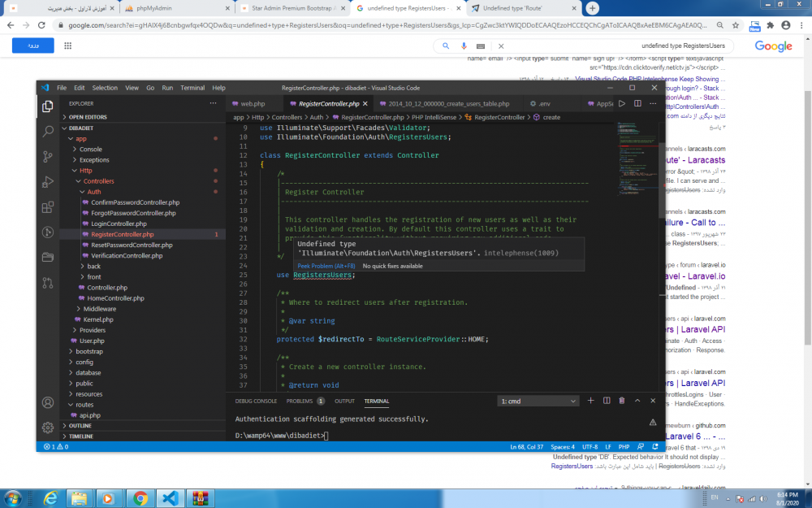Maximize the terminal panel with the up chevron
Viewport: 812px width, 508px height.
pos(637,401)
